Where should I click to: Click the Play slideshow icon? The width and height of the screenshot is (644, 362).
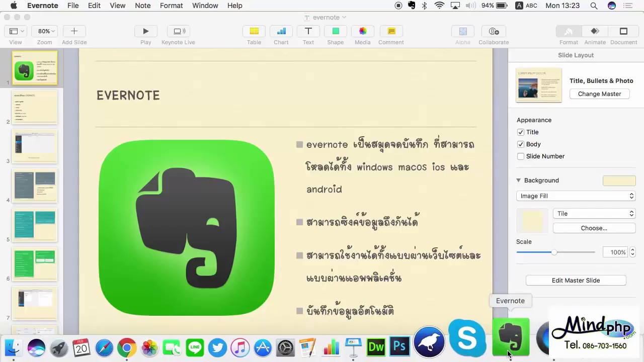point(145,31)
